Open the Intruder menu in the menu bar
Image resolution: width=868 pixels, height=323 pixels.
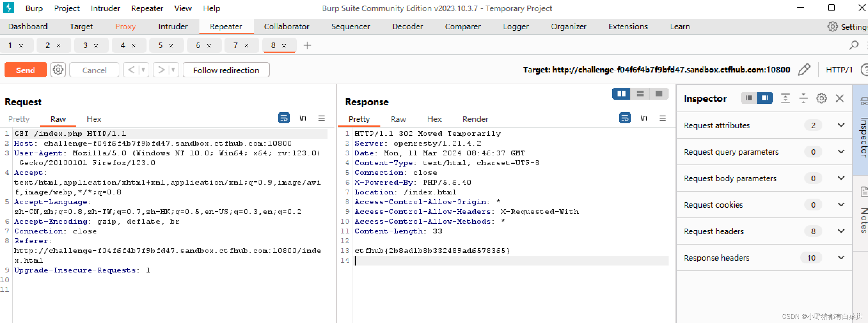(105, 8)
